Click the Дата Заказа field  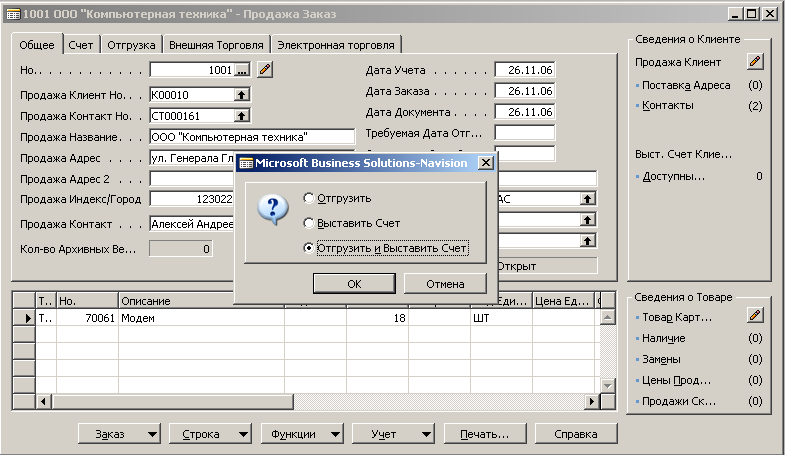525,91
